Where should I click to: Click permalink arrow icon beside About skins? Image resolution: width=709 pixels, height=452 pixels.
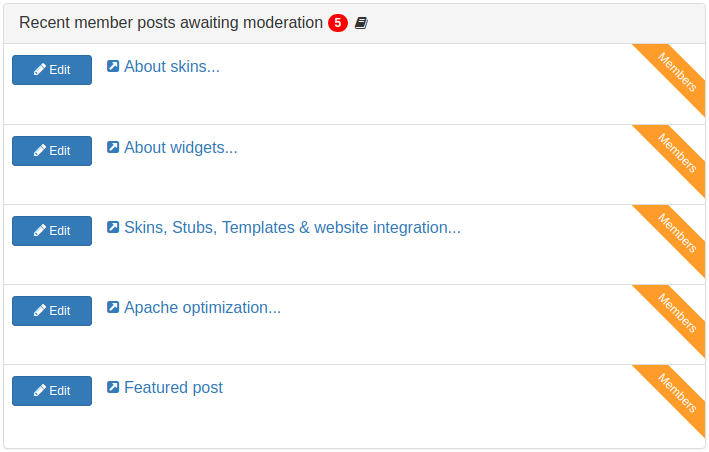[x=113, y=66]
